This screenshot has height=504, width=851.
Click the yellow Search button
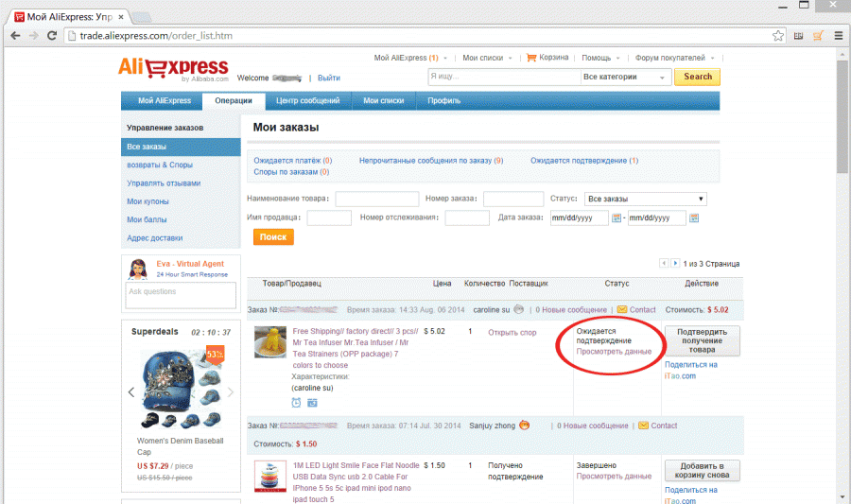(x=698, y=77)
